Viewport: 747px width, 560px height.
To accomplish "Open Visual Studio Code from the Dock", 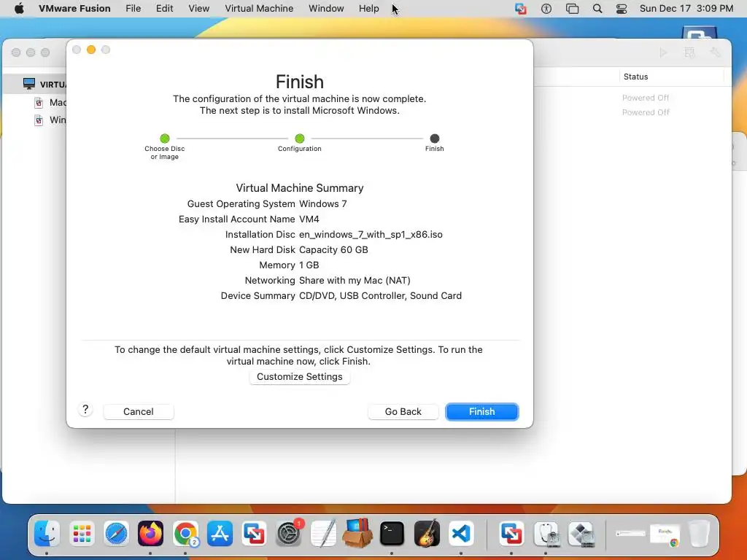I will 461,533.
